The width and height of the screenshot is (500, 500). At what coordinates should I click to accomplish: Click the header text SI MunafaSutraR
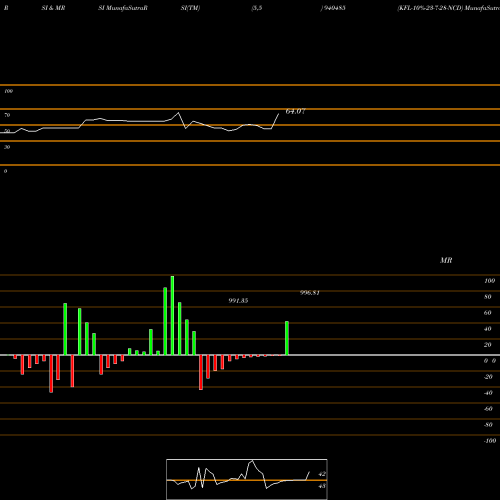[x=123, y=8]
